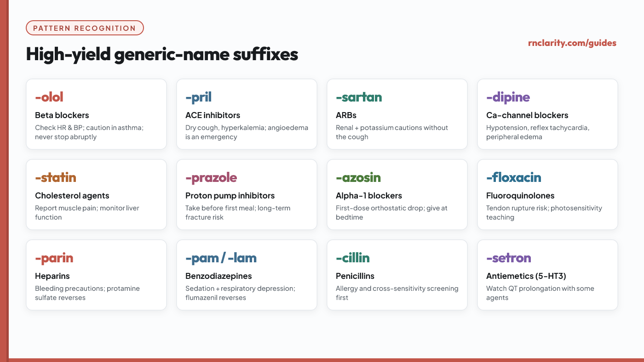Select the Antiemetics (5-HT3) label

526,276
